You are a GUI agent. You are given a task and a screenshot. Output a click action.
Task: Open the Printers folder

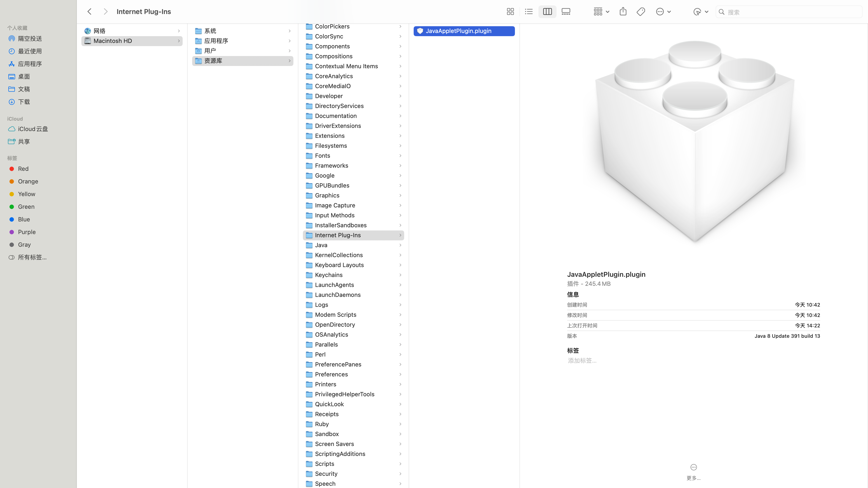(x=354, y=384)
